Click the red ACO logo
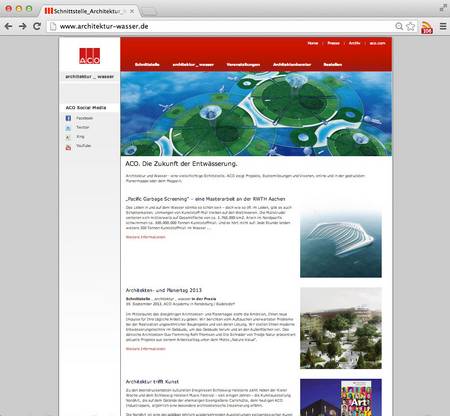 coord(90,56)
